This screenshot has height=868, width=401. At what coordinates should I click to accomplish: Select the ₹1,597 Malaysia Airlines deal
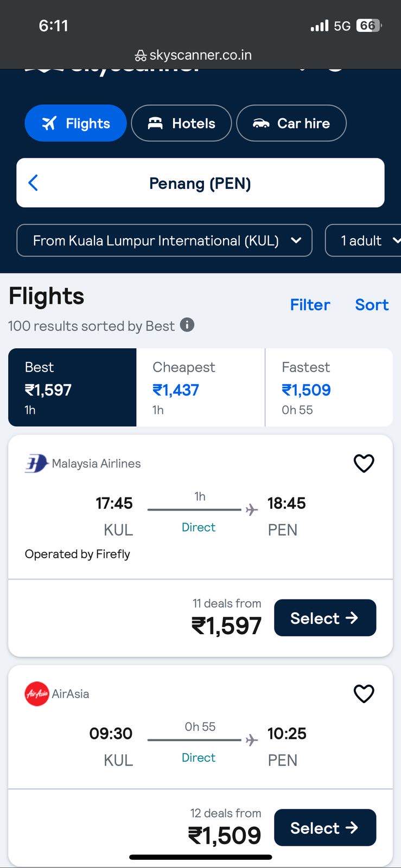[325, 618]
